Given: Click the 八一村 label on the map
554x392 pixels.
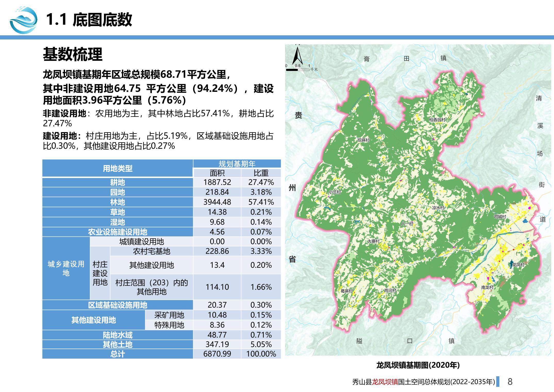Looking at the screenshot, I should click(407, 224).
